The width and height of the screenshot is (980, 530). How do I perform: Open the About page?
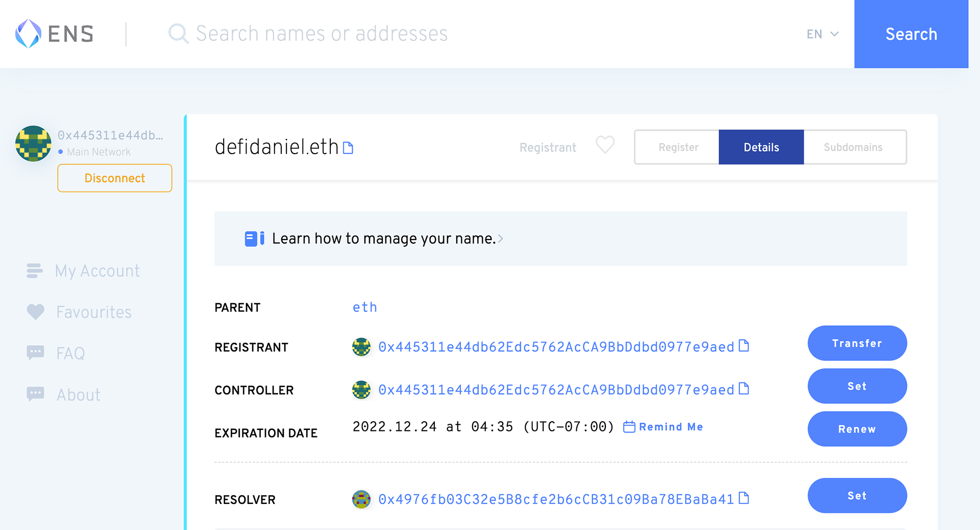coord(78,395)
